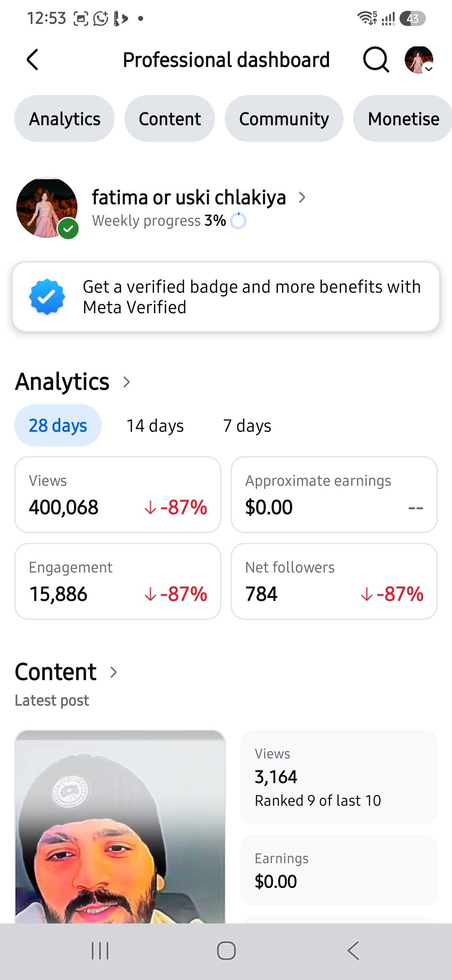The image size is (452, 980).
Task: Tap the blue Meta Verified badge icon
Action: tap(47, 297)
